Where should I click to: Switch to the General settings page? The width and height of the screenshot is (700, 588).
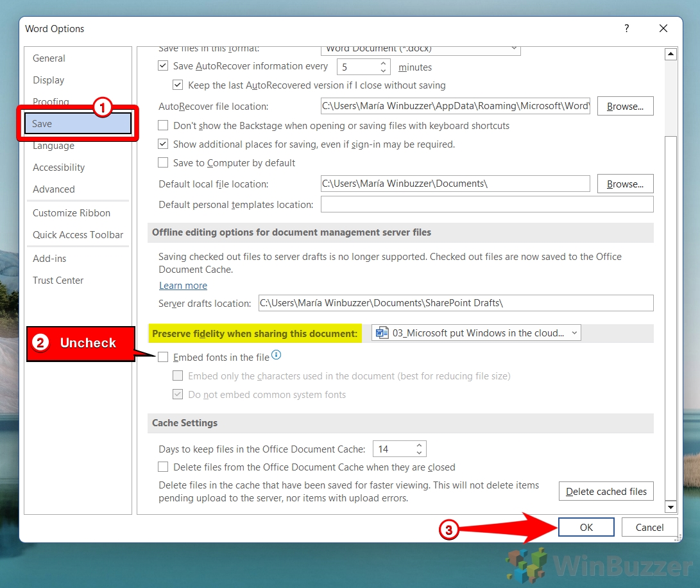(x=49, y=58)
